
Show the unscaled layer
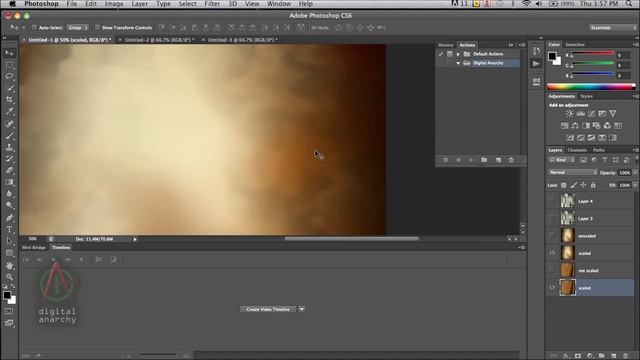[x=552, y=236]
